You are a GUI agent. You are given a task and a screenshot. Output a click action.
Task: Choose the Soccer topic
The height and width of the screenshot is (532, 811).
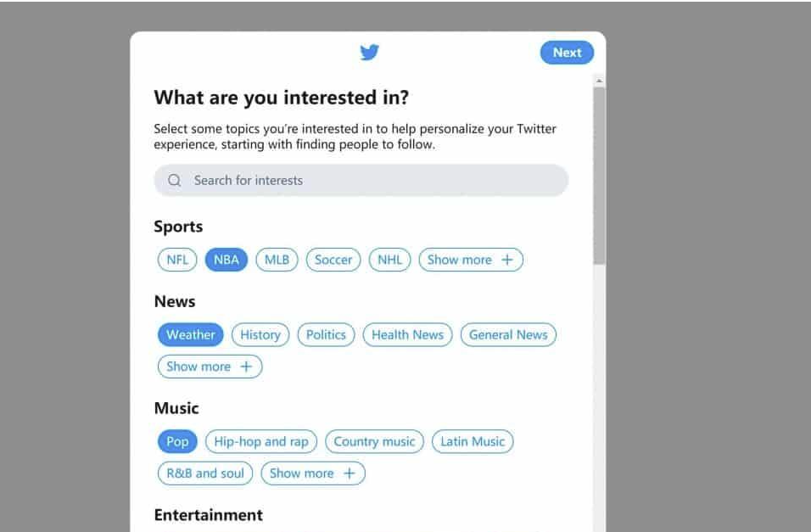click(333, 260)
